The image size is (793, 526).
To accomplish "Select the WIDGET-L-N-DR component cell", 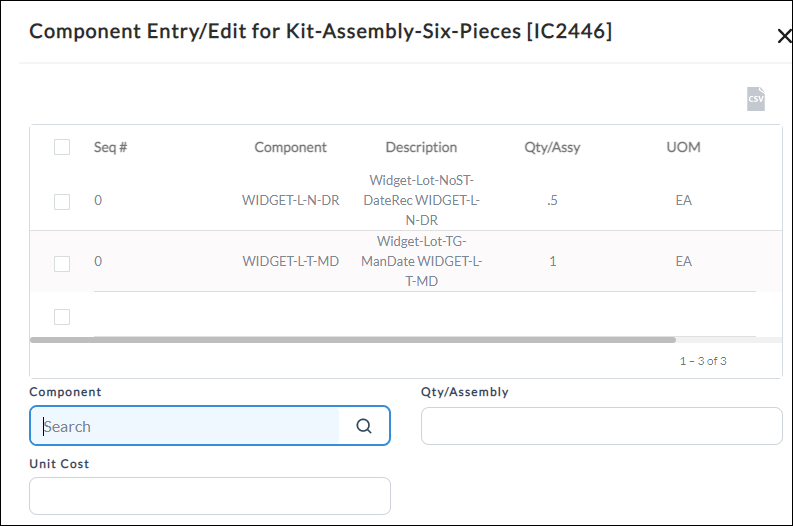I will point(290,200).
